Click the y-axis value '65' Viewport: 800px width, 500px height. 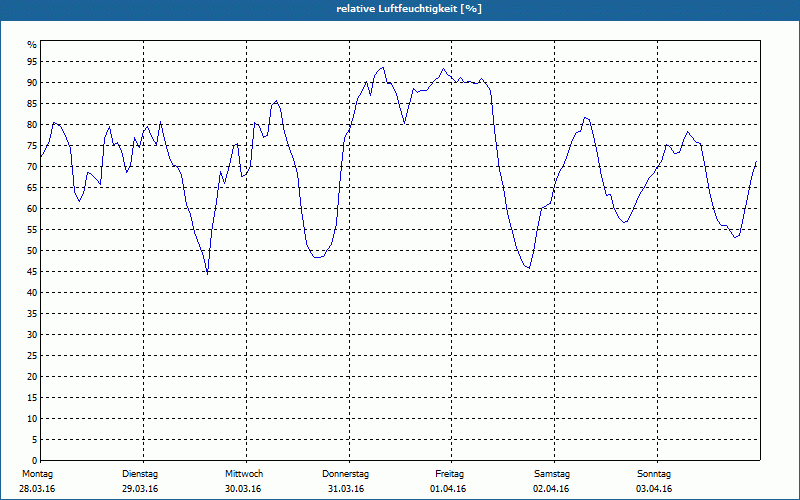pyautogui.click(x=32, y=188)
